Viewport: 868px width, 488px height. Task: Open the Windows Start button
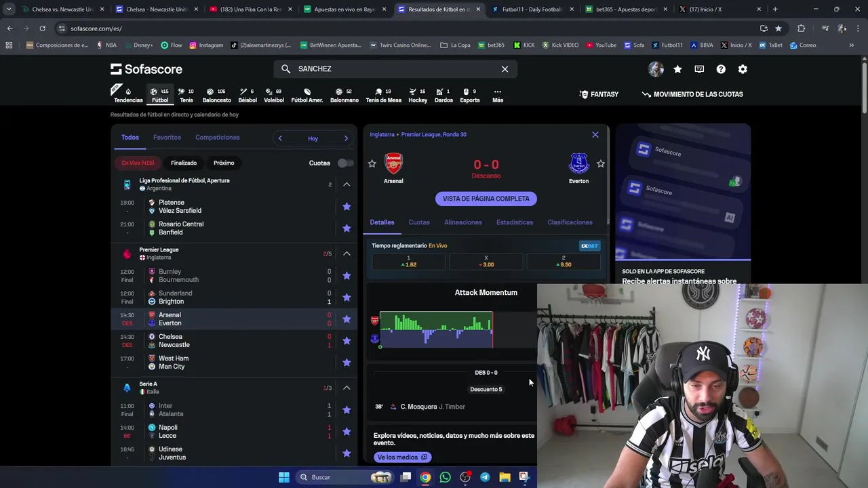(284, 477)
